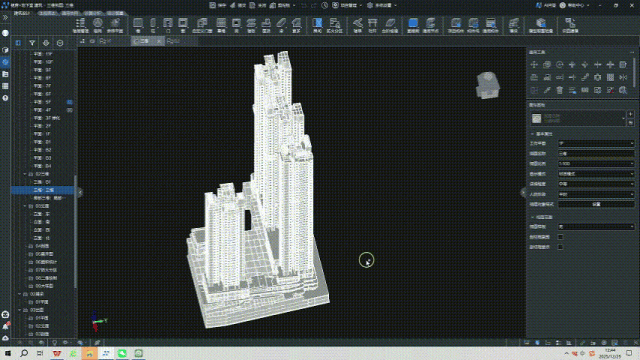Click the project tree vertical scrollbar
Viewport: 640px width, 360px height.
point(76,231)
